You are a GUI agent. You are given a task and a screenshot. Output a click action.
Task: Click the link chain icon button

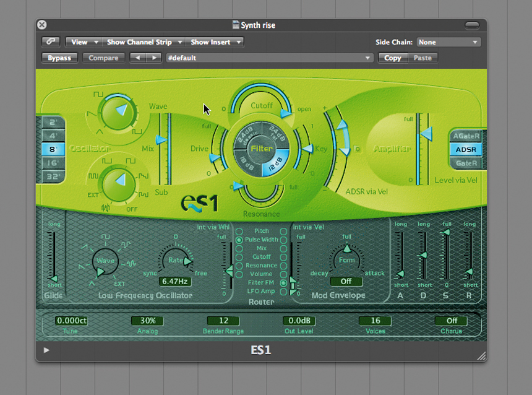tap(51, 41)
